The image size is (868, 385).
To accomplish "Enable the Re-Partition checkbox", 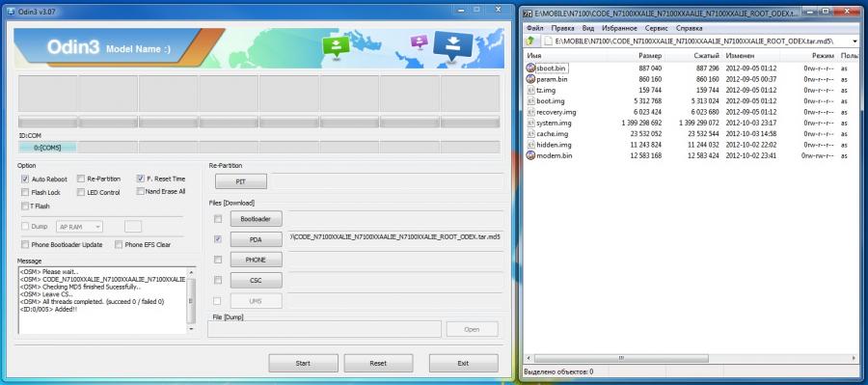I will click(81, 179).
